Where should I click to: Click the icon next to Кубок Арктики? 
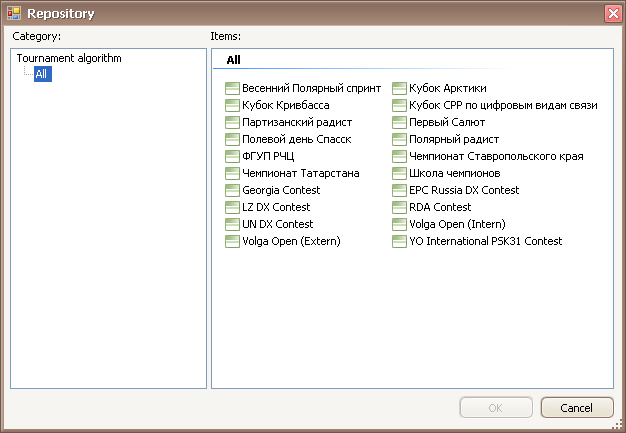pos(400,88)
